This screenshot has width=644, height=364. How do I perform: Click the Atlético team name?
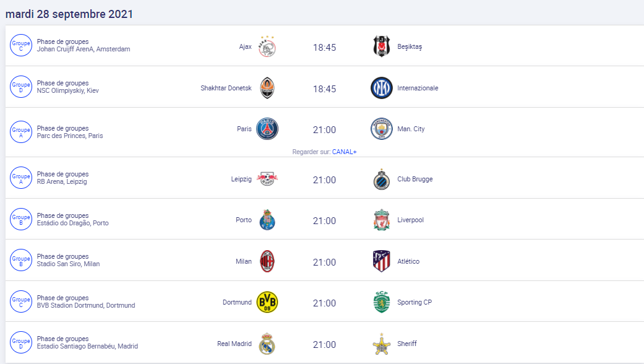[x=408, y=261]
